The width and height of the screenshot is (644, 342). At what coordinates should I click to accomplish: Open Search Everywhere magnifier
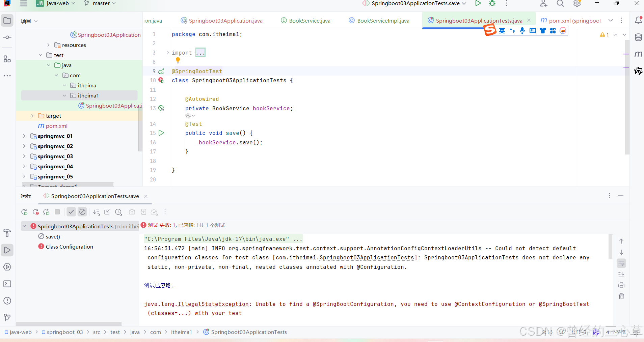(x=560, y=3)
